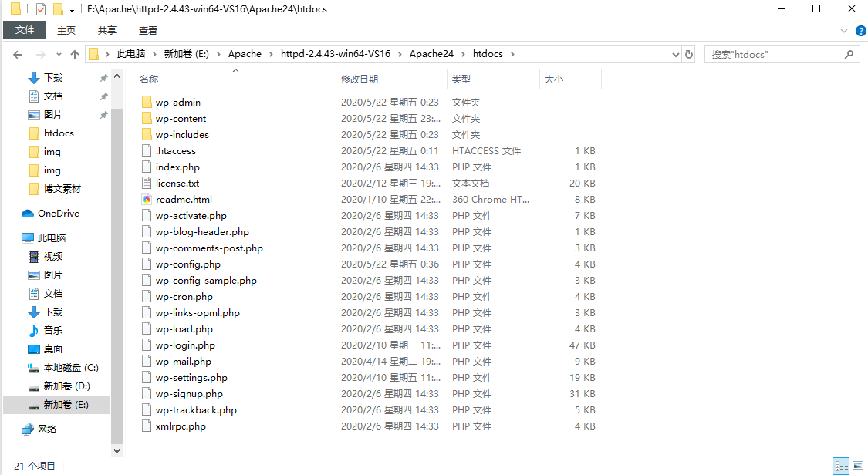Viewport: 868px width, 475px height.
Task: Sort by the 类型 column header
Action: coord(461,79)
